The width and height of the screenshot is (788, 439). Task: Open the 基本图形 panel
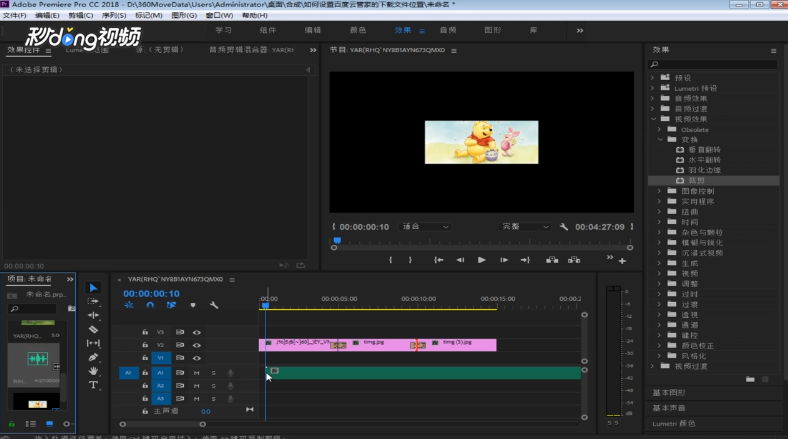point(669,393)
